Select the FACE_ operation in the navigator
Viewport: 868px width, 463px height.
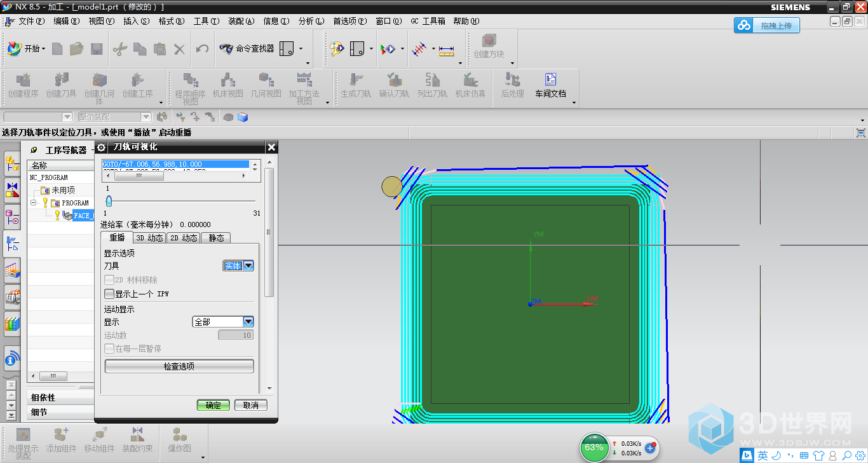click(x=83, y=216)
